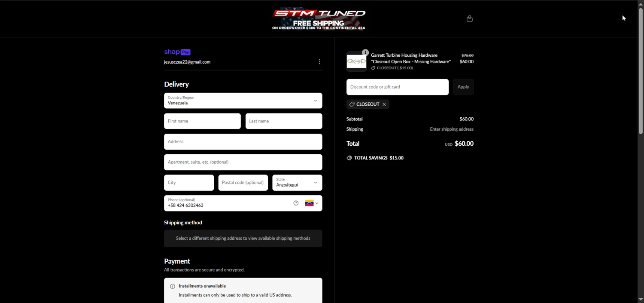Focus the Apartment, suite, etc. field
Image resolution: width=644 pixels, height=303 pixels.
pyautogui.click(x=243, y=162)
